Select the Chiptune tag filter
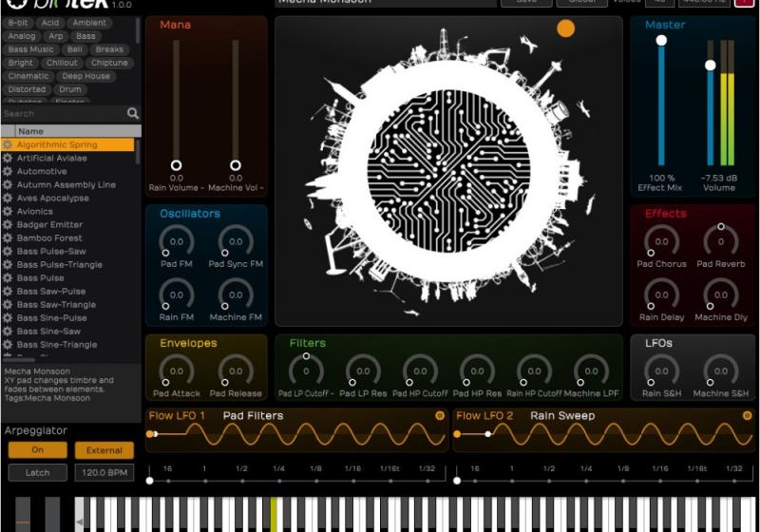 [x=109, y=63]
